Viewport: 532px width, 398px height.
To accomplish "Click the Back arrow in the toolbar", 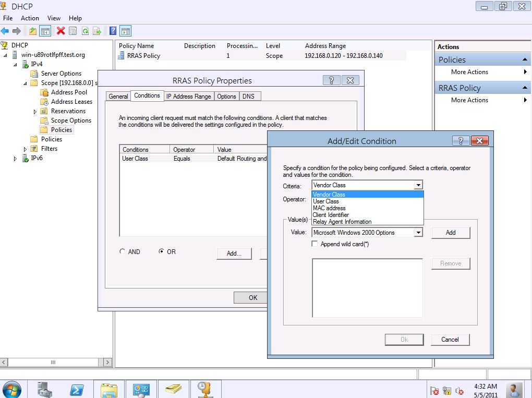I will coord(5,31).
